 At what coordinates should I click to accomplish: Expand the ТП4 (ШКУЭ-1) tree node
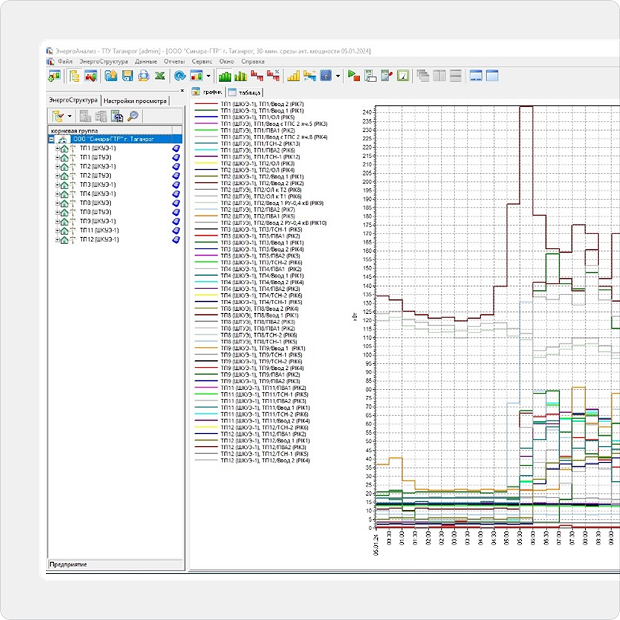click(57, 194)
